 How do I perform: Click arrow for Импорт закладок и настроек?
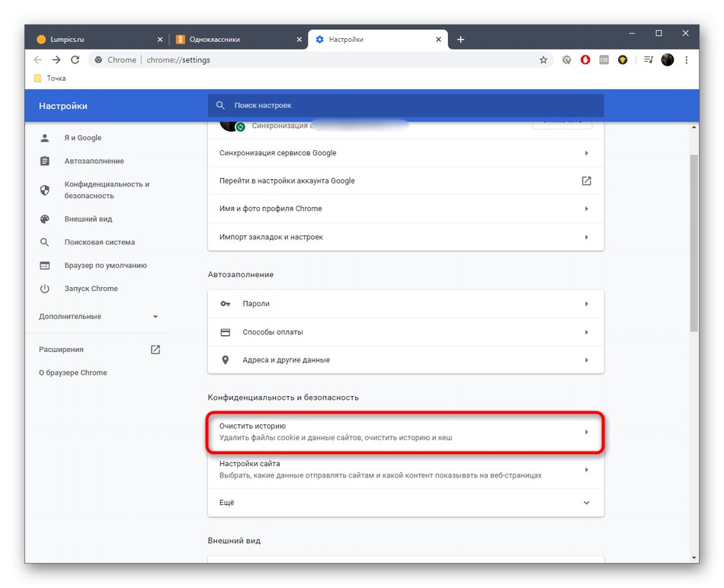point(586,237)
